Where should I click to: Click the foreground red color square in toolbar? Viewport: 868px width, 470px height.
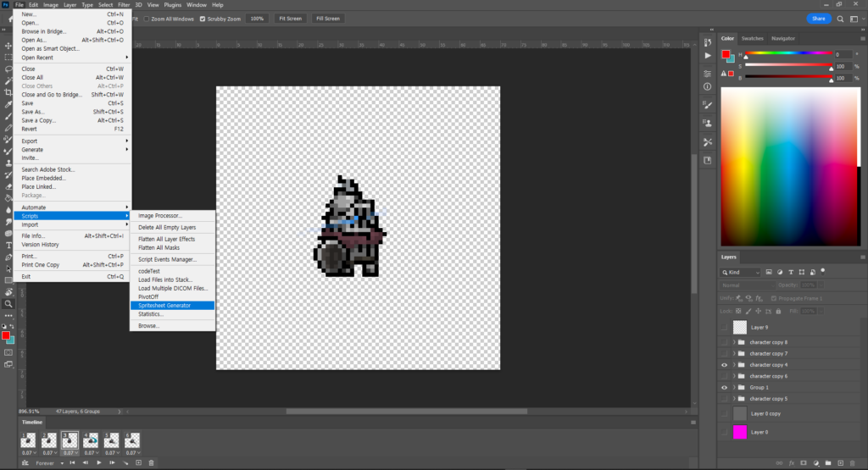click(6, 335)
